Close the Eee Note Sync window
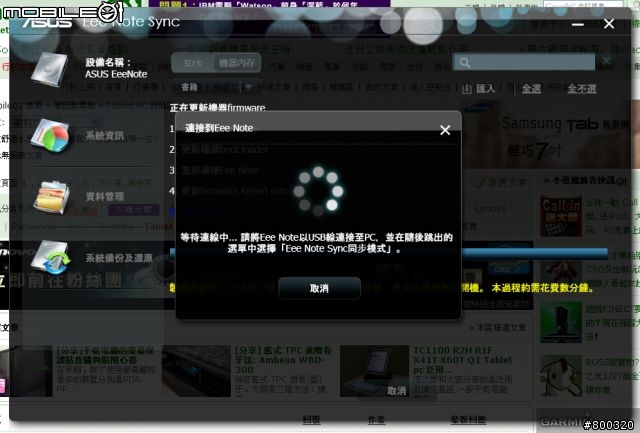Viewport: 640px width, 433px height. click(x=609, y=24)
